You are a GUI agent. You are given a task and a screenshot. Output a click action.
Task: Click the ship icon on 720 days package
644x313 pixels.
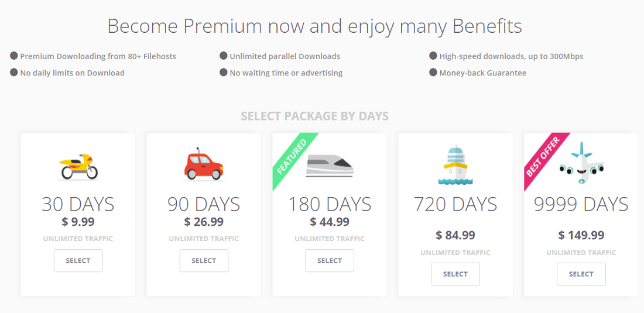pos(455,166)
